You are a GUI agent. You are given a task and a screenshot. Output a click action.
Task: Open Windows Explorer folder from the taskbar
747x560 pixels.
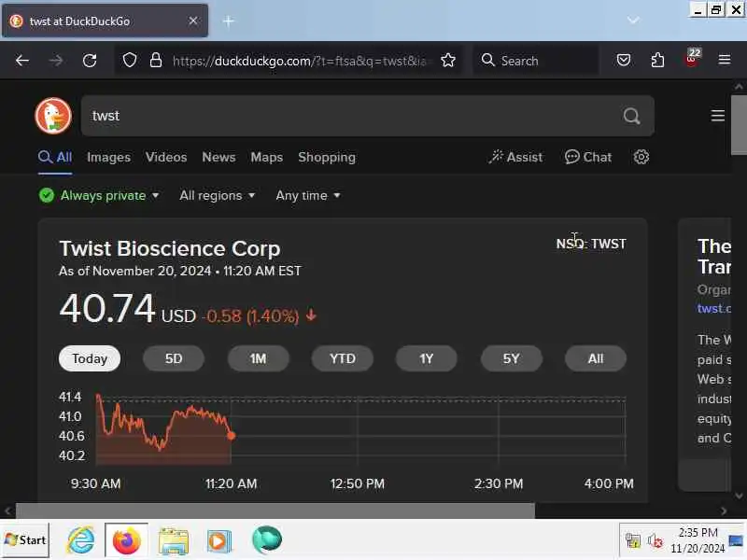(174, 541)
